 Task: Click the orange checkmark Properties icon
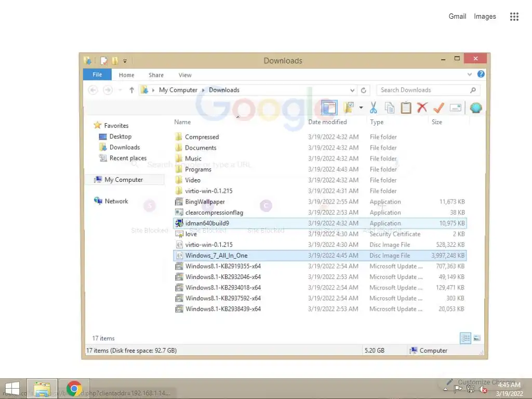tap(438, 108)
